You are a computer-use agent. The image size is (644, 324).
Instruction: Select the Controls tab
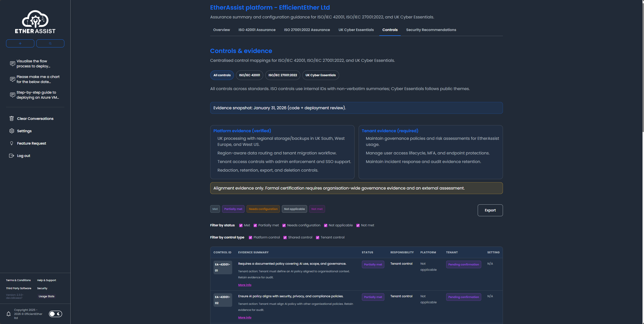[x=390, y=30]
